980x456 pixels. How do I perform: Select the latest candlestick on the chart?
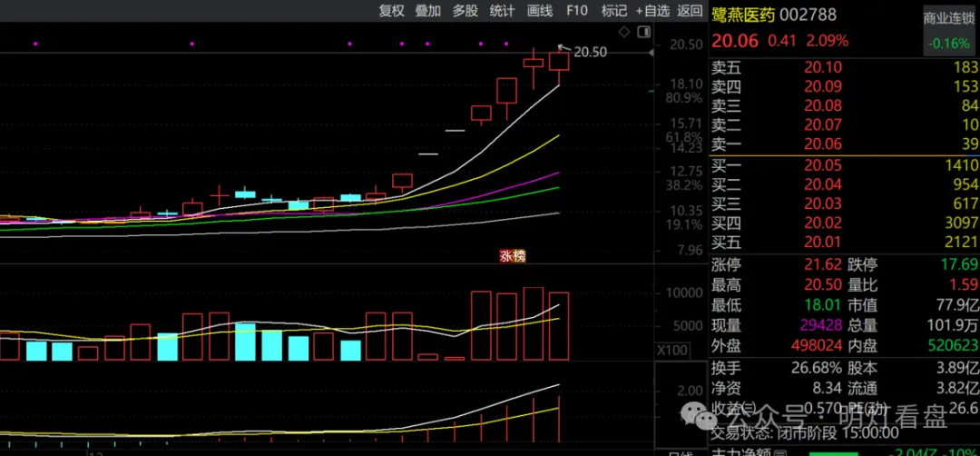559,63
